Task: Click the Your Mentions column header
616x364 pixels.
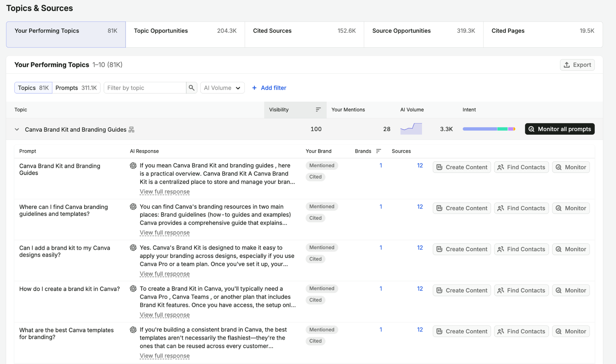Action: [348, 110]
